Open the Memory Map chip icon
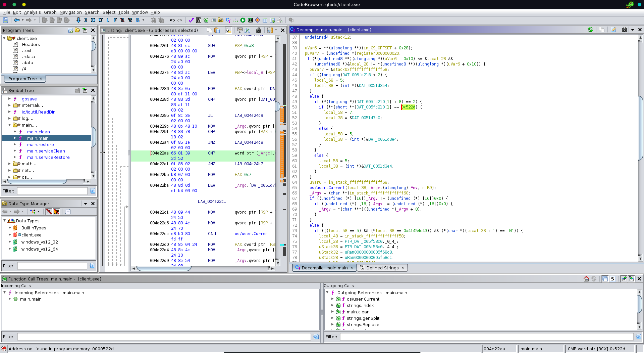This screenshot has width=644, height=353. click(250, 20)
